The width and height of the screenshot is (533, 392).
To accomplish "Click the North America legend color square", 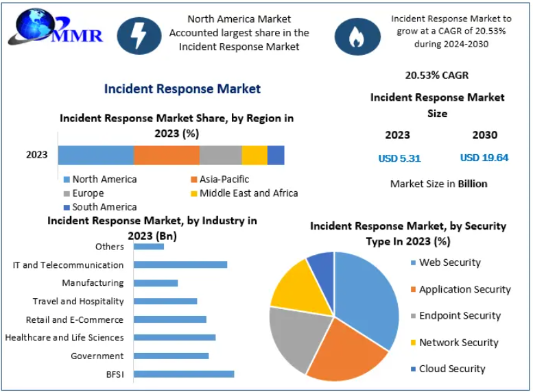I will (x=67, y=180).
